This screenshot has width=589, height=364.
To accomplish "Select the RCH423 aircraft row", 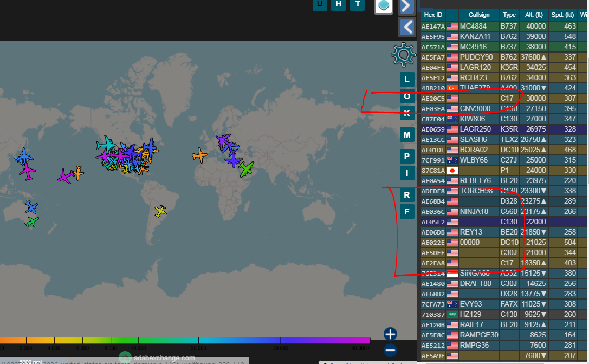I will tap(503, 78).
